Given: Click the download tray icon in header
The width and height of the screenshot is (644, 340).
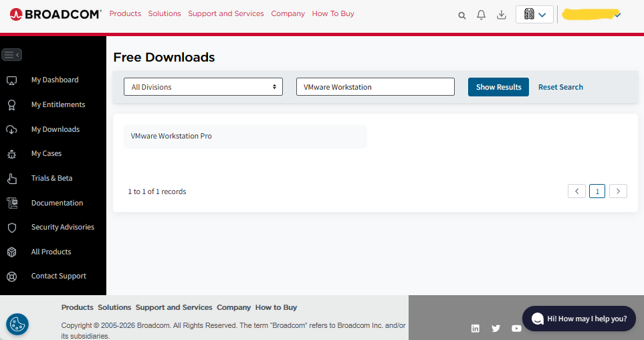Looking at the screenshot, I should (x=502, y=15).
